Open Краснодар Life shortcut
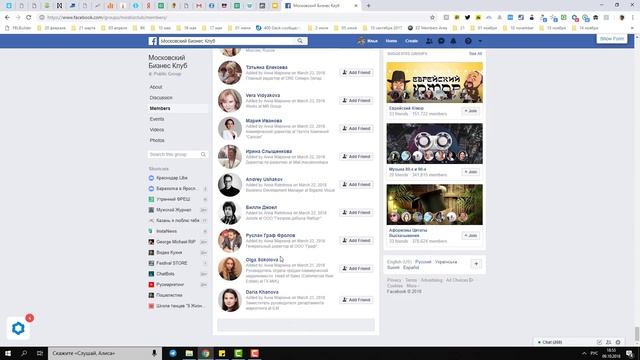 point(171,178)
